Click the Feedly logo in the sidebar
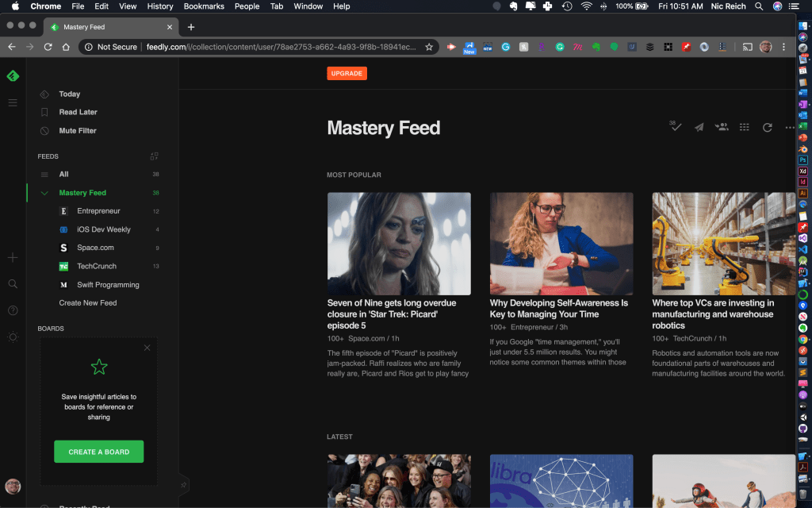 (x=13, y=76)
